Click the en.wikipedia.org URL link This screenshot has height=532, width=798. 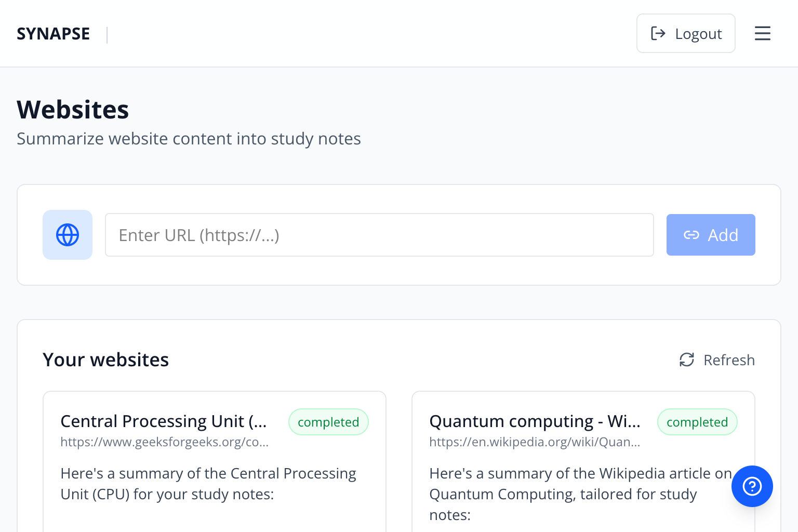point(534,442)
